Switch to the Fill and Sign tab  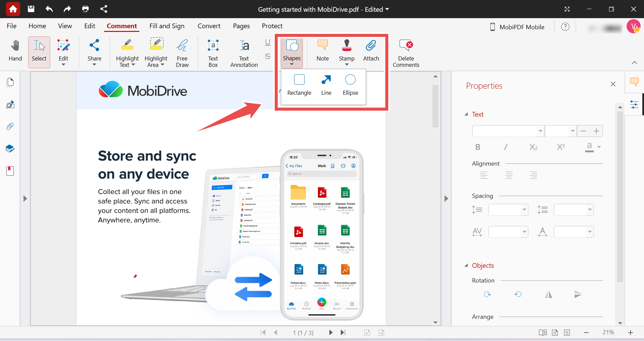[x=167, y=26]
